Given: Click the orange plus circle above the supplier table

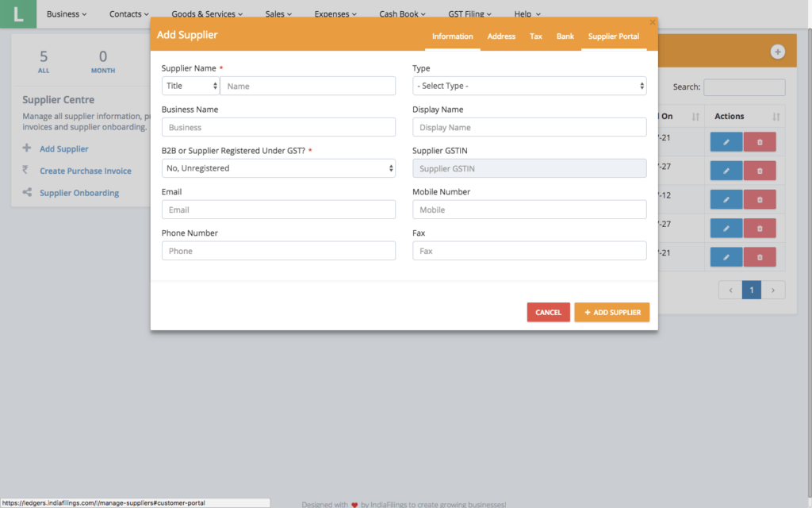Looking at the screenshot, I should point(776,50).
